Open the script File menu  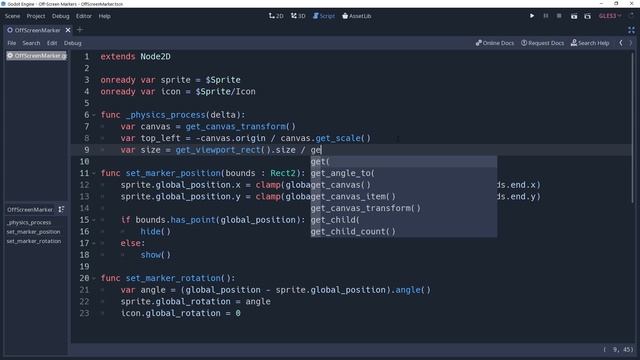coord(11,43)
